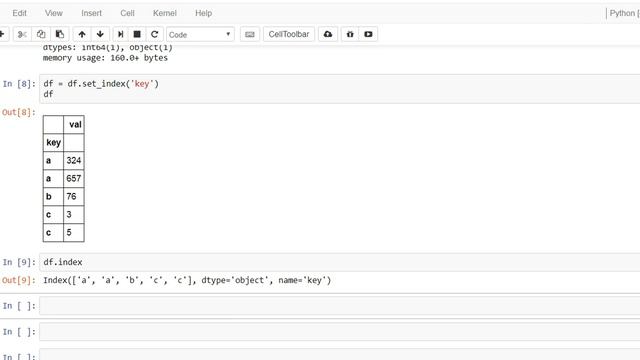This screenshot has height=360, width=640.
Task: Cut the selected cell with scissors icon
Action: pos(22,34)
